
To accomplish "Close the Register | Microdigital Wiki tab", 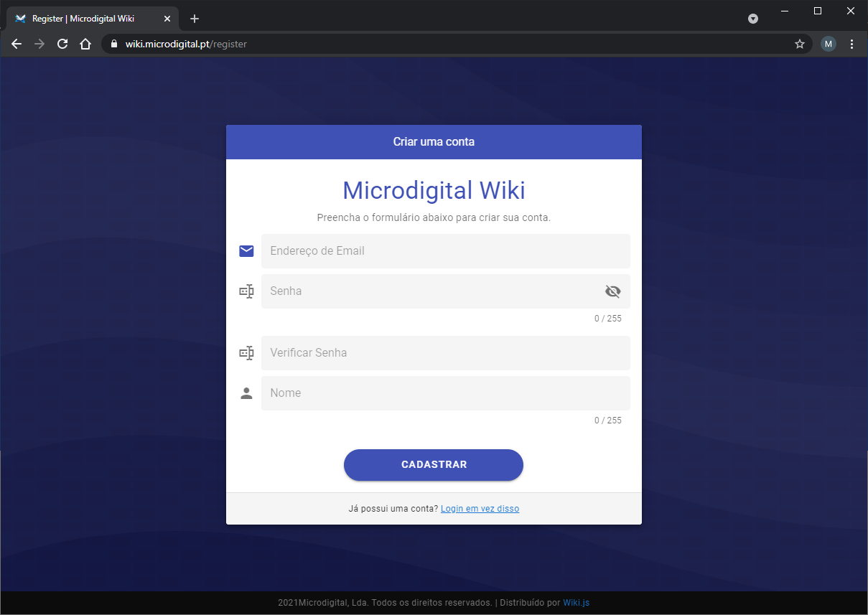I will pyautogui.click(x=167, y=19).
